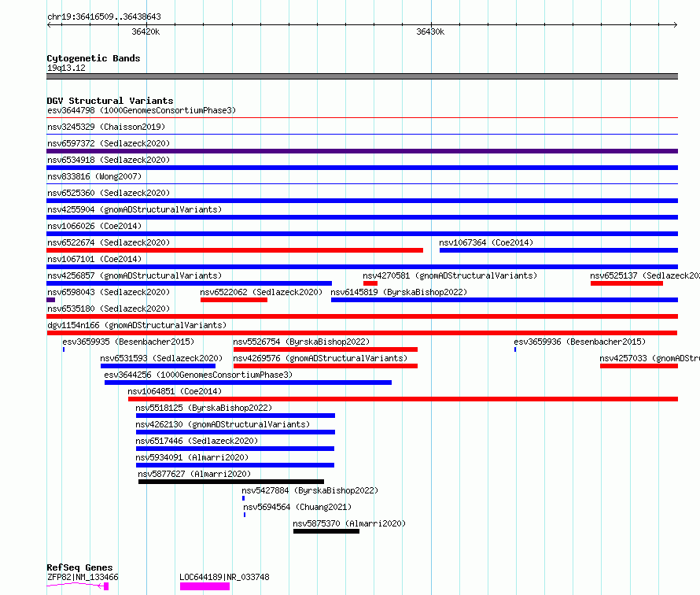Click nsv5427884 (ByrskaBishop2022) label
Image resolution: width=700 pixels, height=595 pixels.
click(x=310, y=490)
